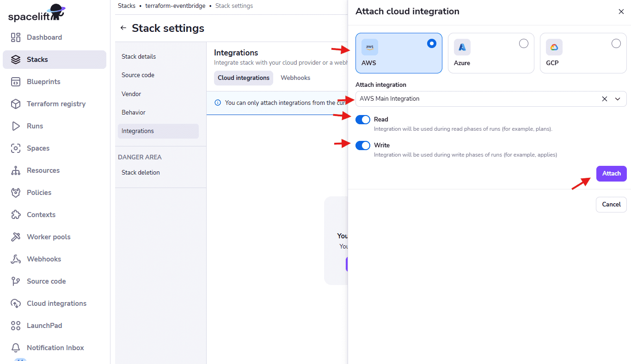Click the Worker pools hammer icon
Image resolution: width=631 pixels, height=364 pixels.
(x=16, y=237)
